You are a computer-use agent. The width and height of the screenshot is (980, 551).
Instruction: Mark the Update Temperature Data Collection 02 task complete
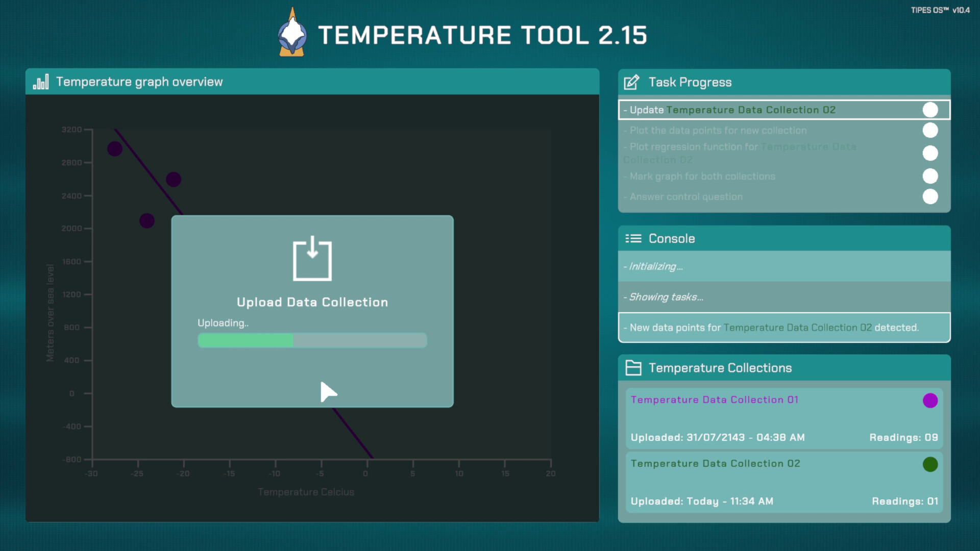931,109
